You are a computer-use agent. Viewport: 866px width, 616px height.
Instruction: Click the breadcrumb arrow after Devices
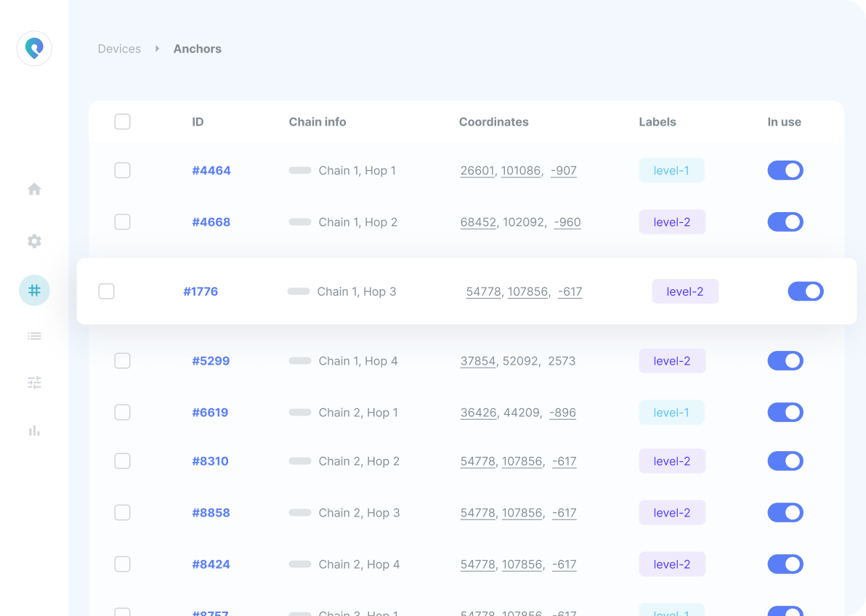[x=158, y=49]
